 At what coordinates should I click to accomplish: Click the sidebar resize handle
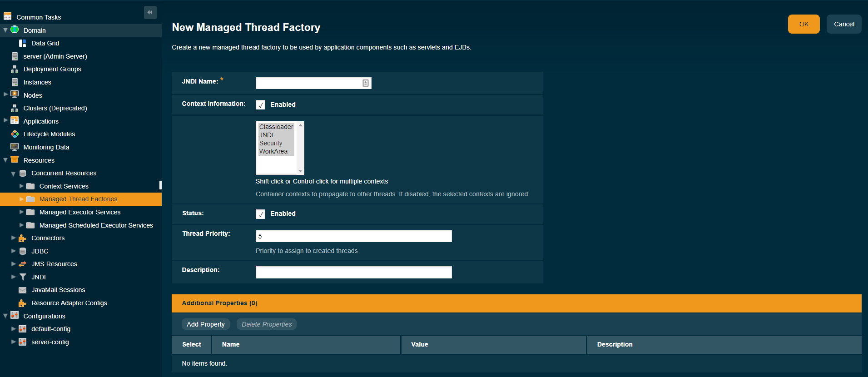160,185
